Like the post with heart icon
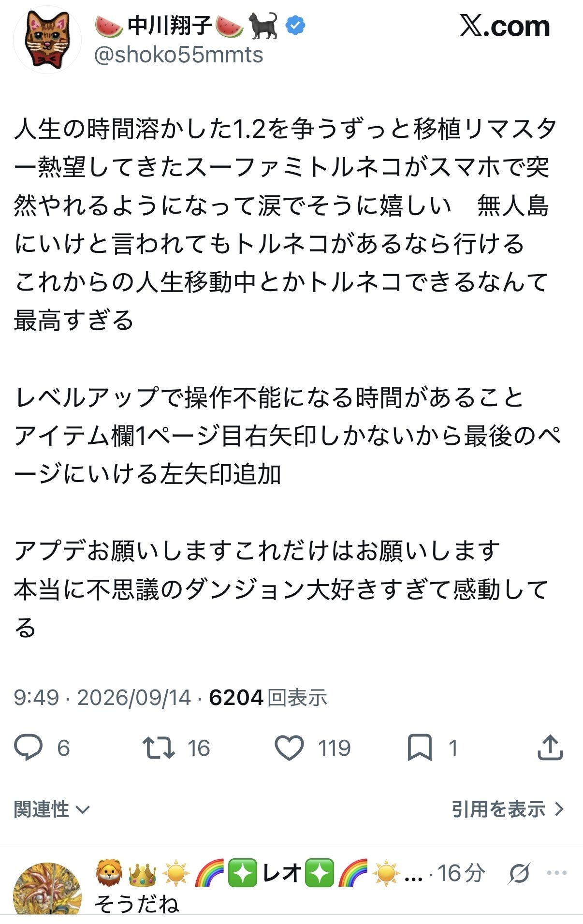Viewport: 583px width, 924px height. tap(289, 748)
